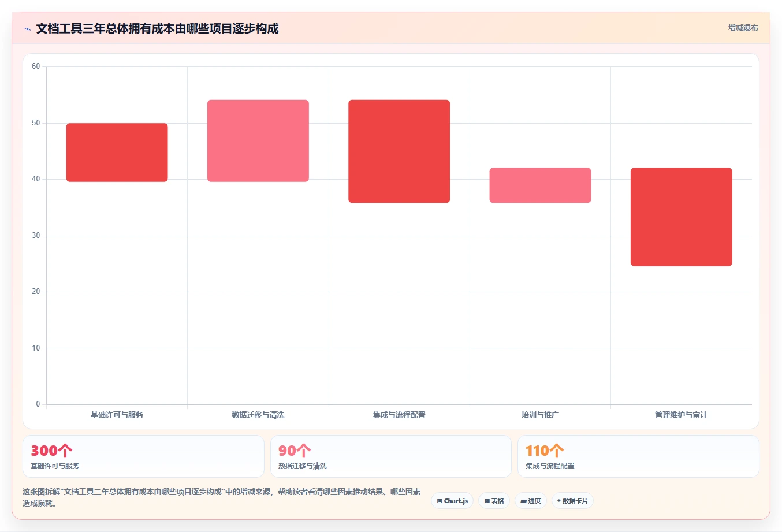The image size is (782, 532).
Task: Click the y-axis value 10
Action: [36, 348]
